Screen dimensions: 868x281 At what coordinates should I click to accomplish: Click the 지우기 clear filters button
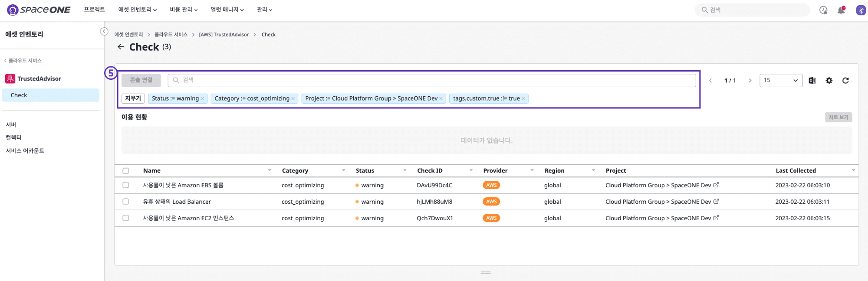point(133,98)
